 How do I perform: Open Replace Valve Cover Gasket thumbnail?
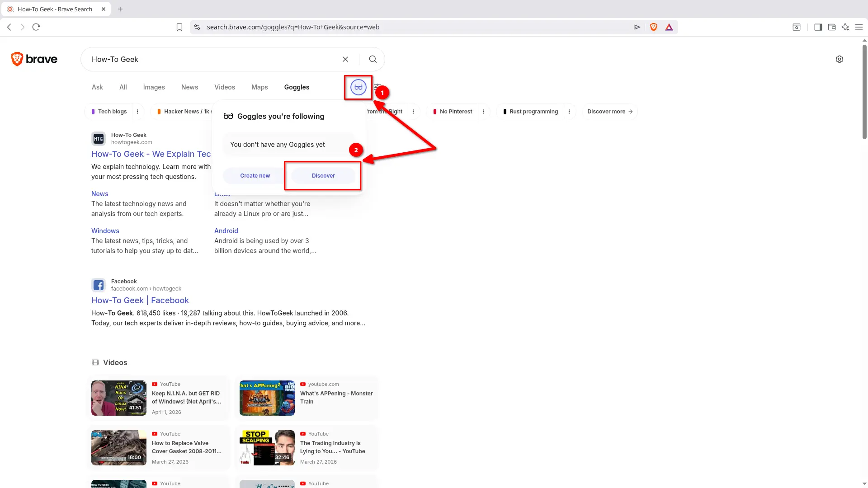coord(119,448)
